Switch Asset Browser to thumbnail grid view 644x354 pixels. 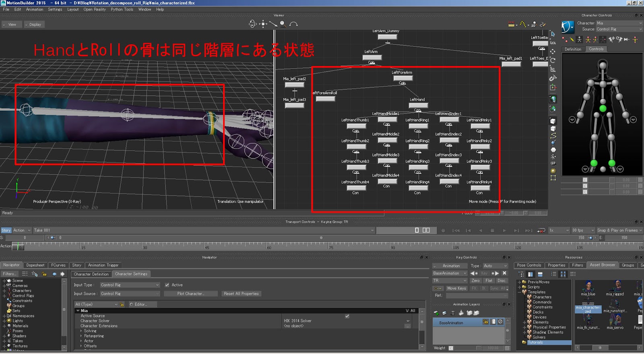[x=563, y=274]
